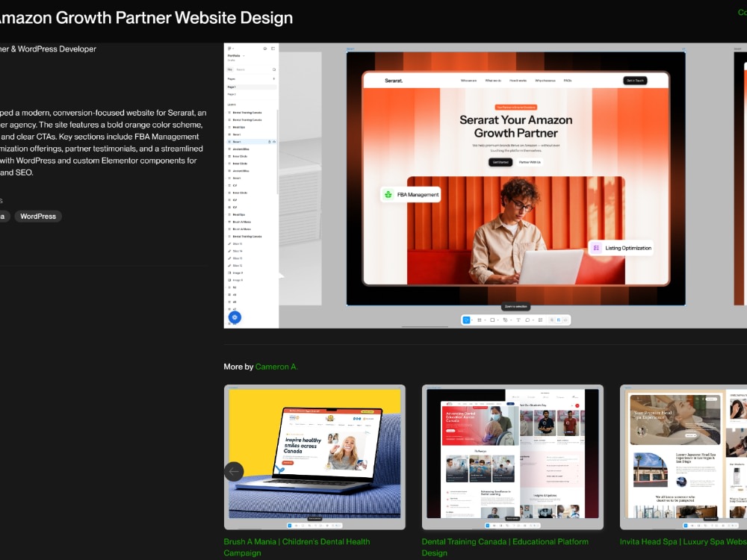Select the Text tool in Figma toolbar
The image size is (747, 560).
518,320
